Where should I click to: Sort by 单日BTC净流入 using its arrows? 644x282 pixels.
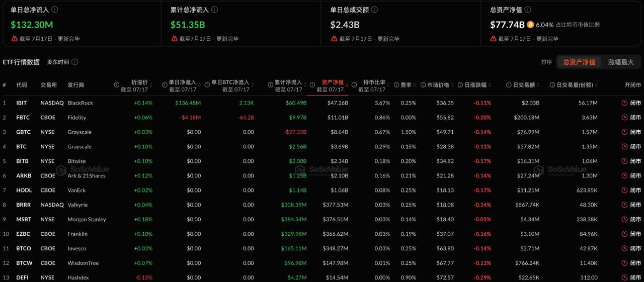253,85
